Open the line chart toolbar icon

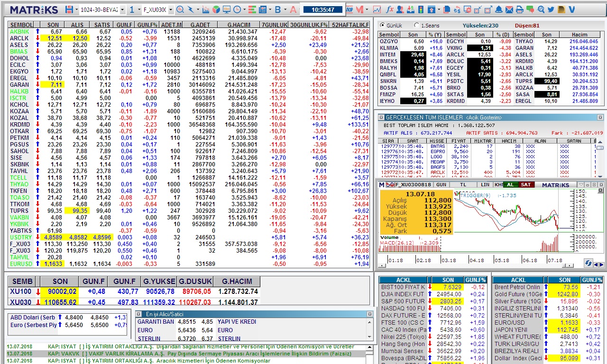(377, 9)
